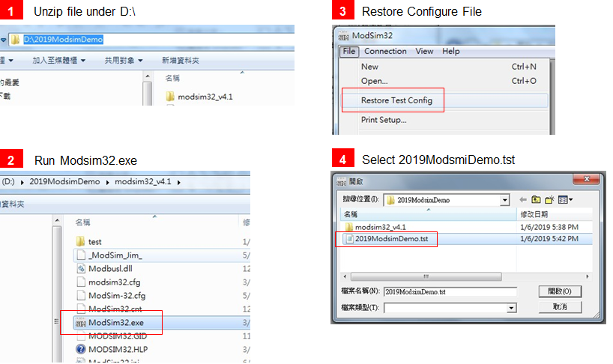
Task: Click the right arrow of dialog horizontal scrollbar
Action: (588, 276)
